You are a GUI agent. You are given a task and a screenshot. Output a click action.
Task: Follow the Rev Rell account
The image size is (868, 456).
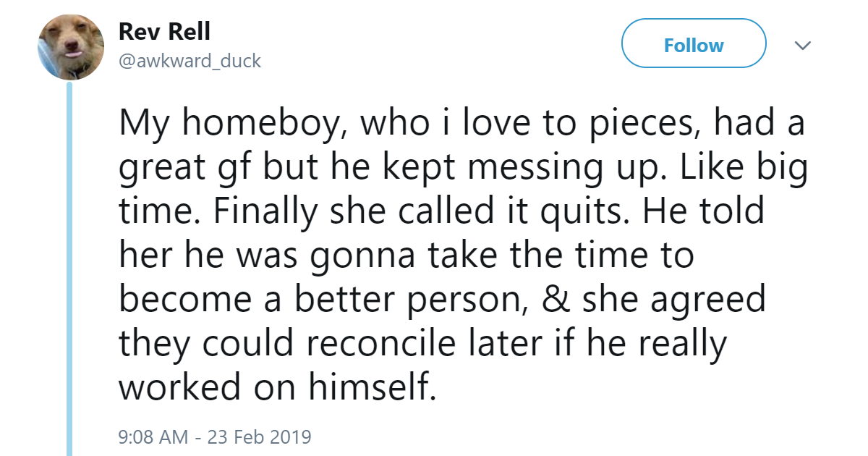[x=693, y=45]
